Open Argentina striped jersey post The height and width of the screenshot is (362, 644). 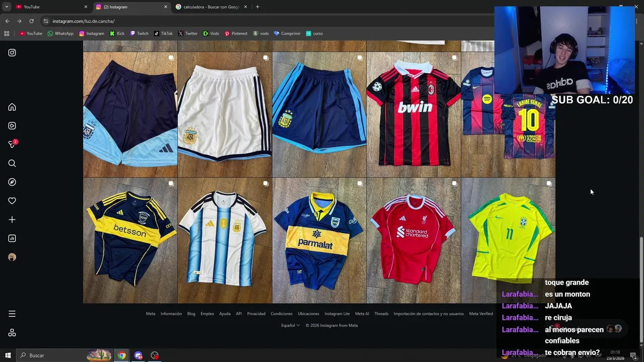(x=224, y=240)
